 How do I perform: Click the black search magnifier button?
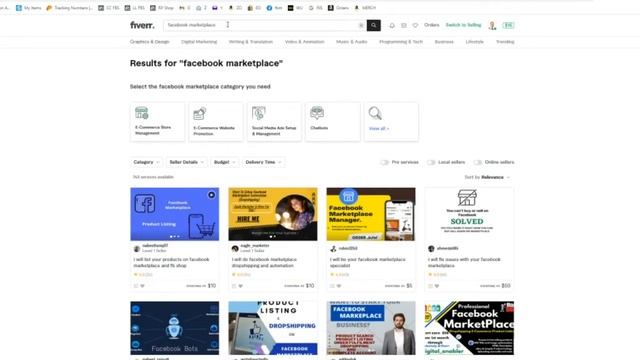pyautogui.click(x=373, y=25)
